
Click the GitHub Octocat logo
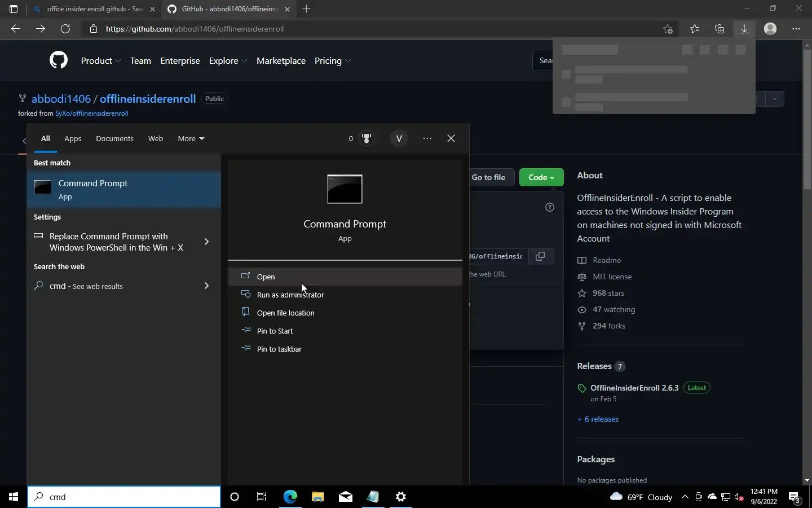point(59,60)
